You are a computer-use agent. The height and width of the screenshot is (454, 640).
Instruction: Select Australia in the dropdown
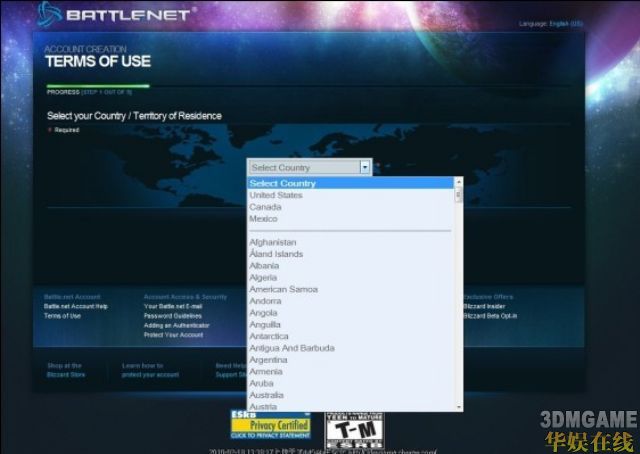click(x=350, y=395)
